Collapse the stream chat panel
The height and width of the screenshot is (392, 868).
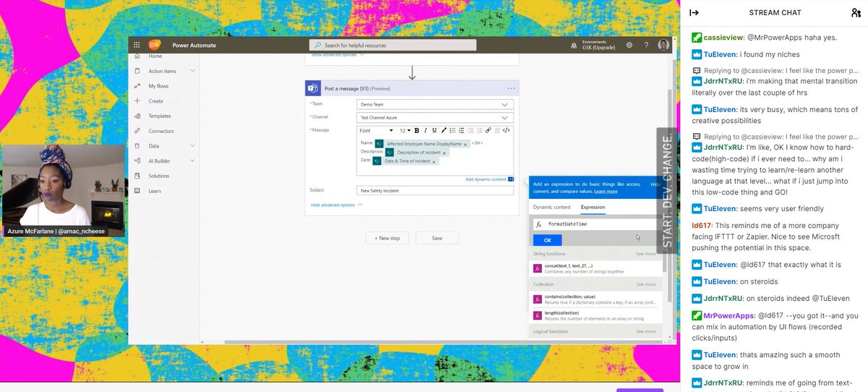point(694,12)
